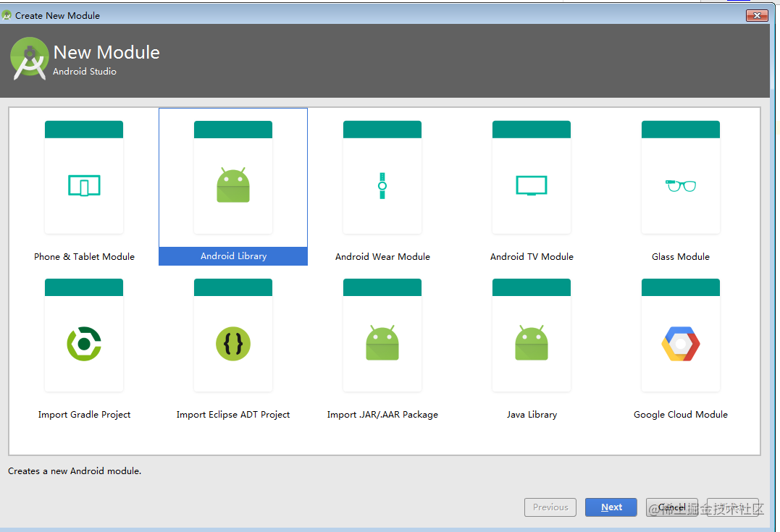Viewport: 780px width, 532px height.
Task: Click the 'Android TV Module' label
Action: coord(532,256)
